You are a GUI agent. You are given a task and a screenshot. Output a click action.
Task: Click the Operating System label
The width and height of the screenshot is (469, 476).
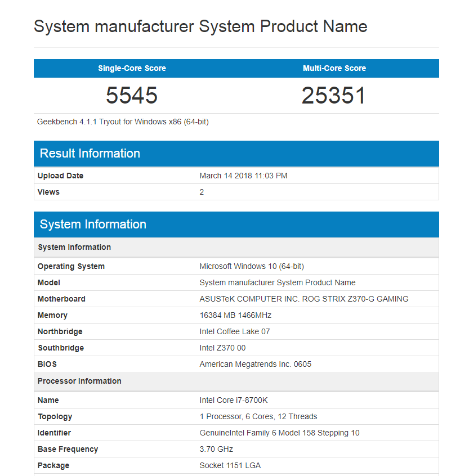[71, 267]
